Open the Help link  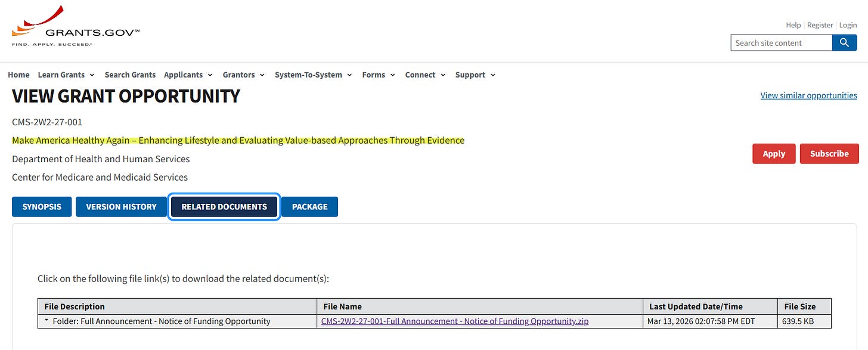pyautogui.click(x=793, y=25)
